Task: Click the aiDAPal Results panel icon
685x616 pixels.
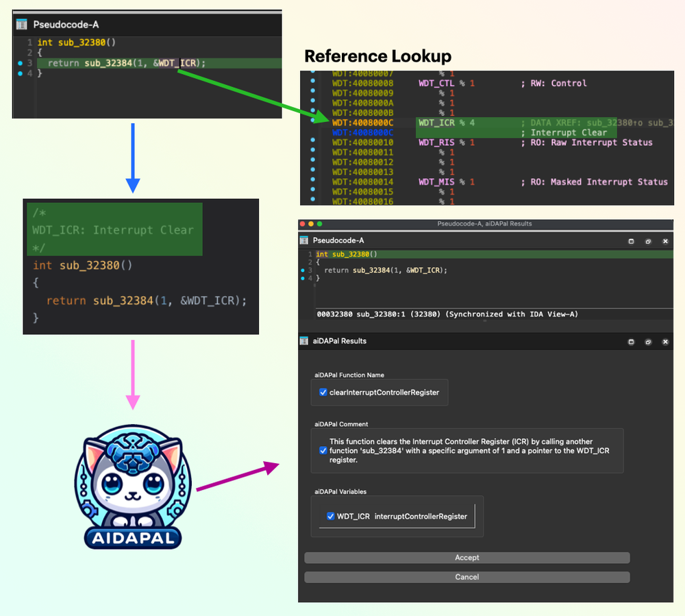Action: click(304, 341)
